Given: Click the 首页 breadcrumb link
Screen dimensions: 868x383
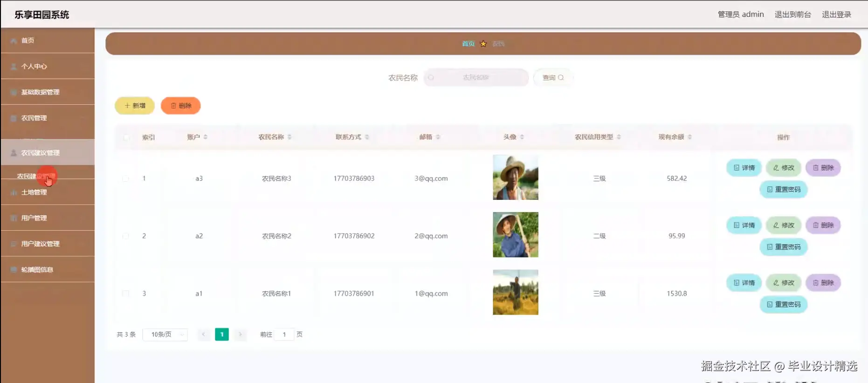Looking at the screenshot, I should pos(468,44).
